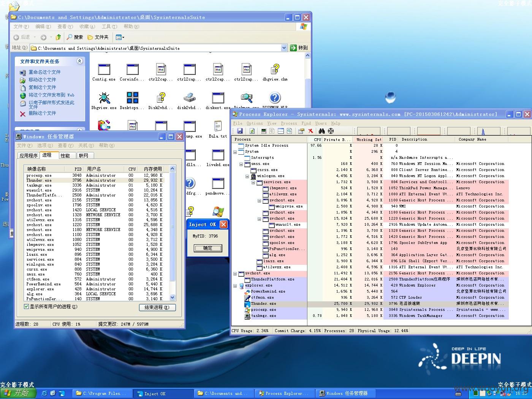Click 确定 button in Inject OK dialog
This screenshot has width=532, height=399.
coord(208,248)
